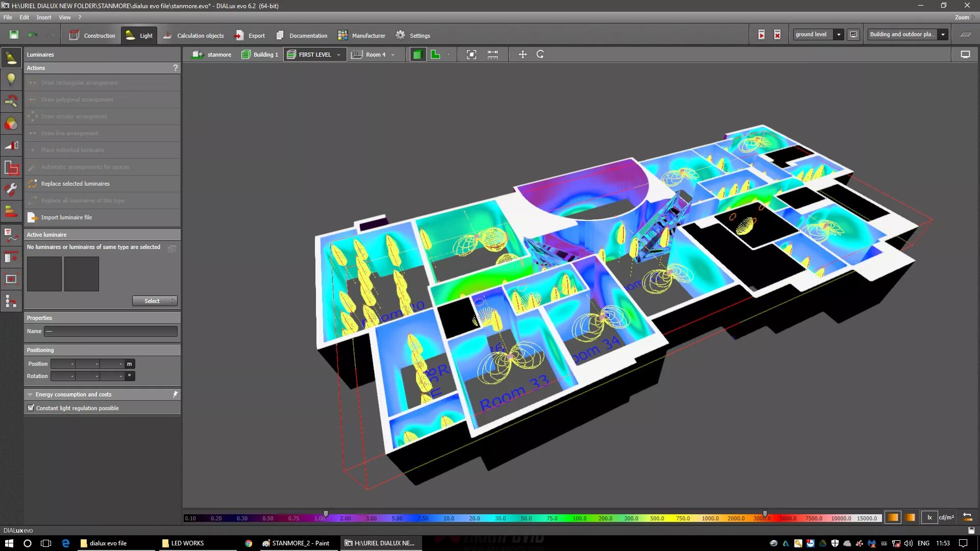Toggle the cd/m² luminance unit
Image resolution: width=980 pixels, height=551 pixels.
946,517
